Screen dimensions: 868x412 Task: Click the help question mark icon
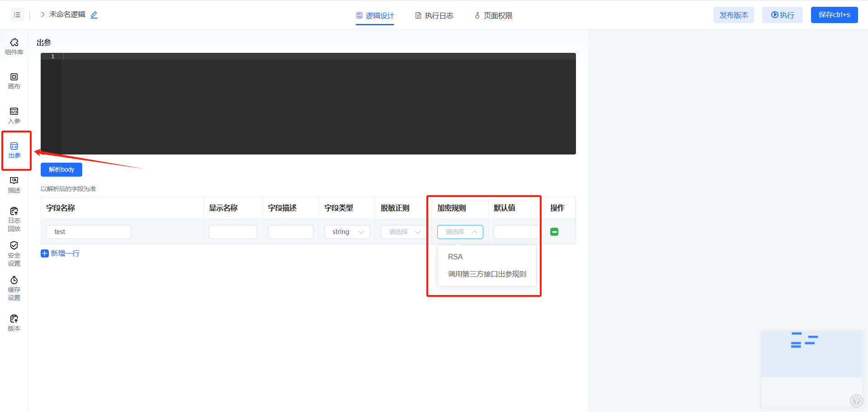[856, 401]
